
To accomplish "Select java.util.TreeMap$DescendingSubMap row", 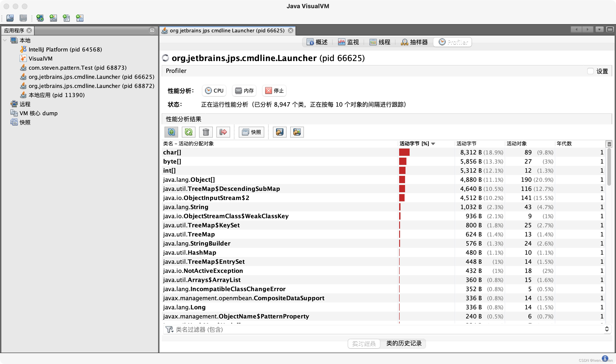I will [x=383, y=189].
